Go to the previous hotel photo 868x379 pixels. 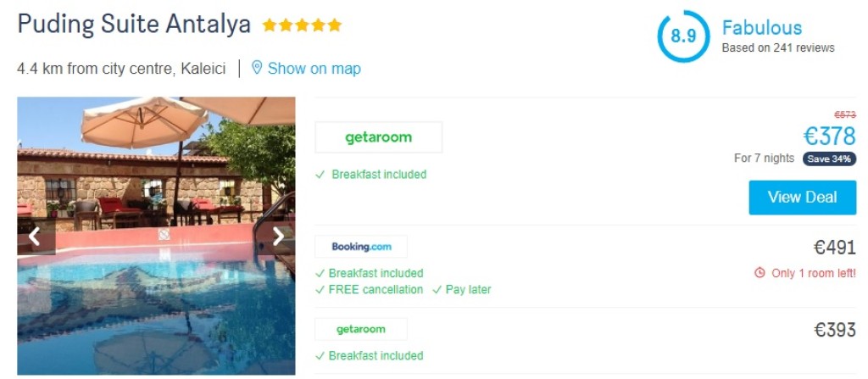pyautogui.click(x=35, y=237)
